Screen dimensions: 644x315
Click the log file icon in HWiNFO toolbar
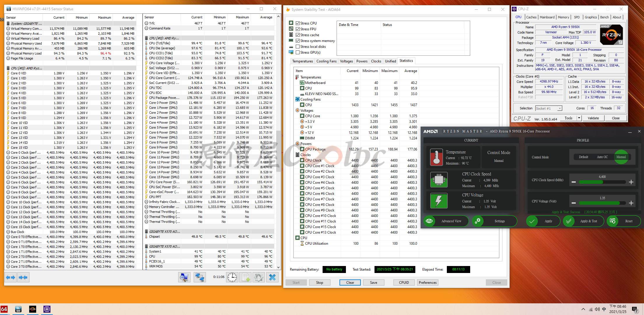[x=245, y=277]
